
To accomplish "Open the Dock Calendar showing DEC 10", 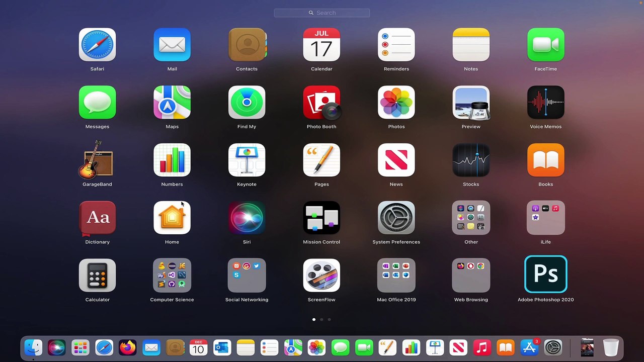I will tap(198, 347).
